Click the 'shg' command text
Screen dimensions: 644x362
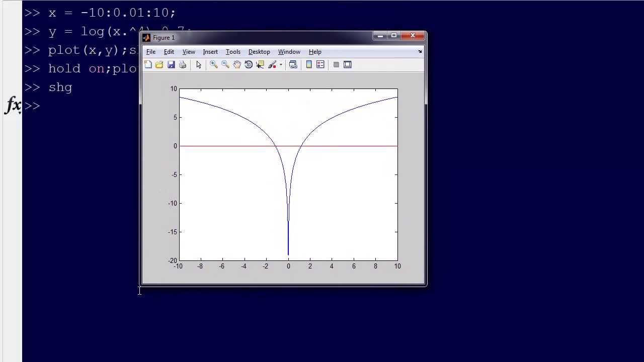(x=60, y=87)
